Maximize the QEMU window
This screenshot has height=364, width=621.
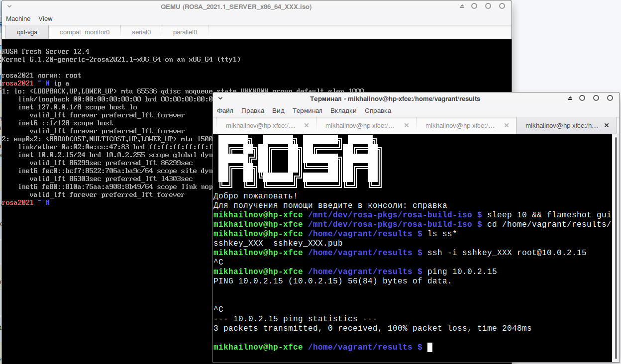coord(488,6)
